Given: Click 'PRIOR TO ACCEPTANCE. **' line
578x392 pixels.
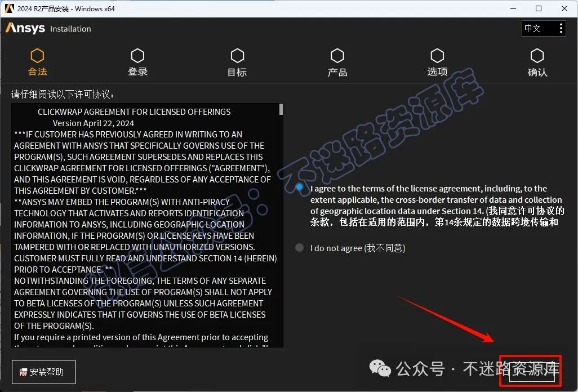Looking at the screenshot, I should click(63, 270).
